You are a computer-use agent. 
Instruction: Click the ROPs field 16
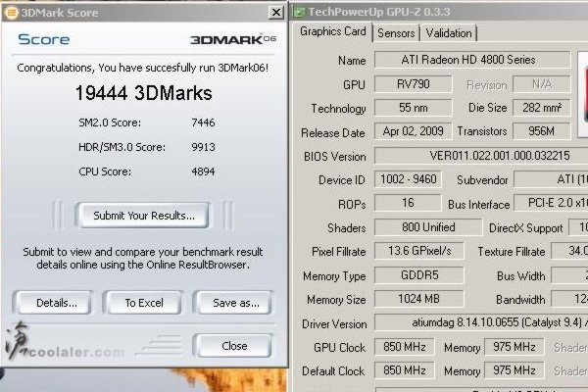pyautogui.click(x=408, y=203)
